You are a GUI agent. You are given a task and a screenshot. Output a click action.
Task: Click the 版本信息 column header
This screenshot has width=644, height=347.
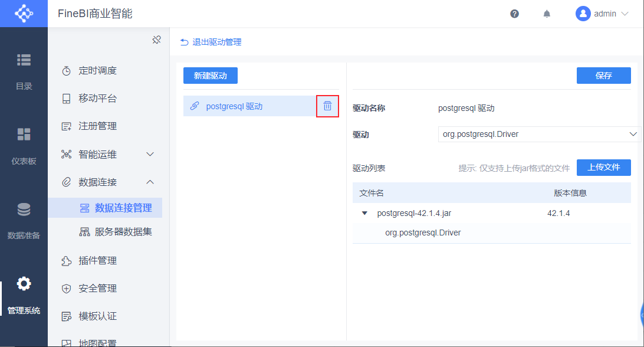pos(570,193)
